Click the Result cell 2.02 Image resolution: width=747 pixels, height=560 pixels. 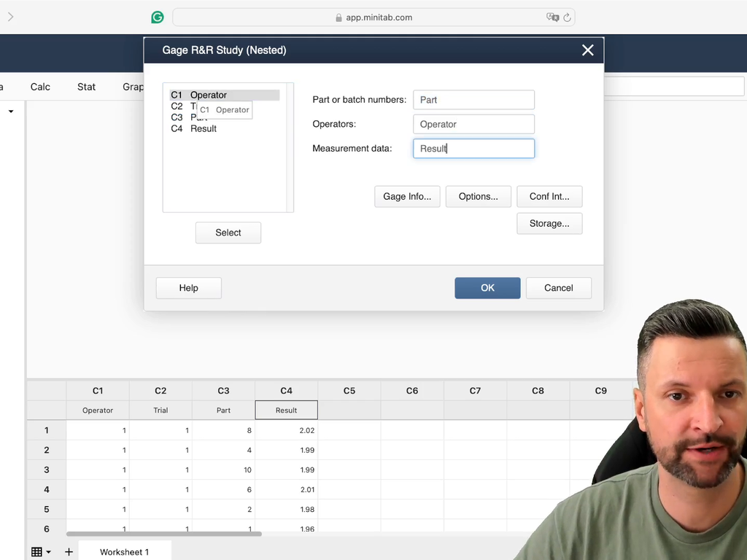coord(286,430)
